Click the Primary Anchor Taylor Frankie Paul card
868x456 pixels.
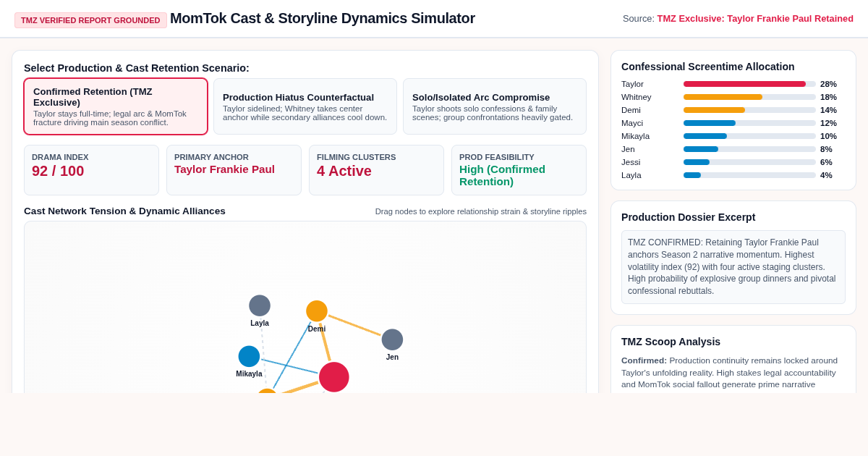click(x=234, y=170)
